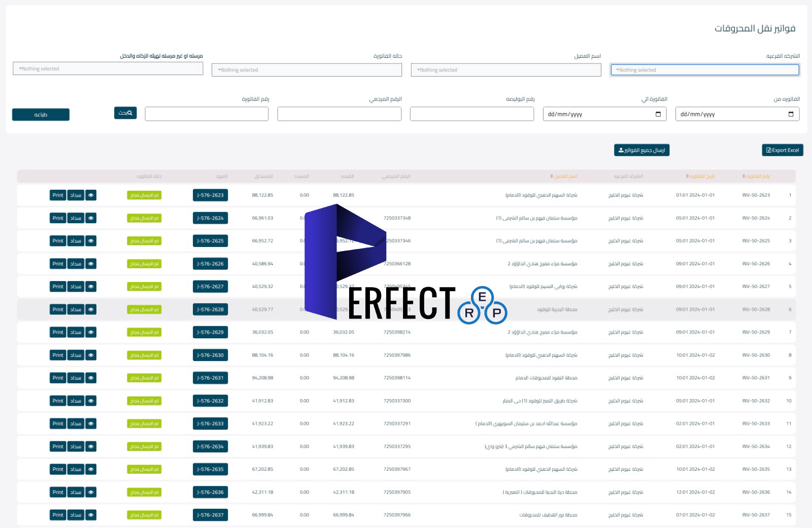Click customer محطة نور القطيف للمحروقات

(548, 515)
